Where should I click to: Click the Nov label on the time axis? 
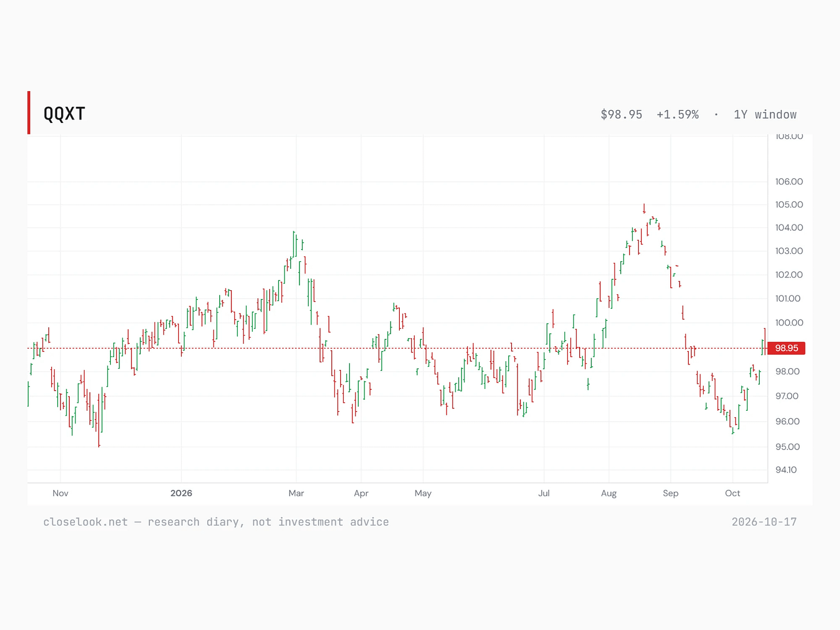pyautogui.click(x=61, y=493)
